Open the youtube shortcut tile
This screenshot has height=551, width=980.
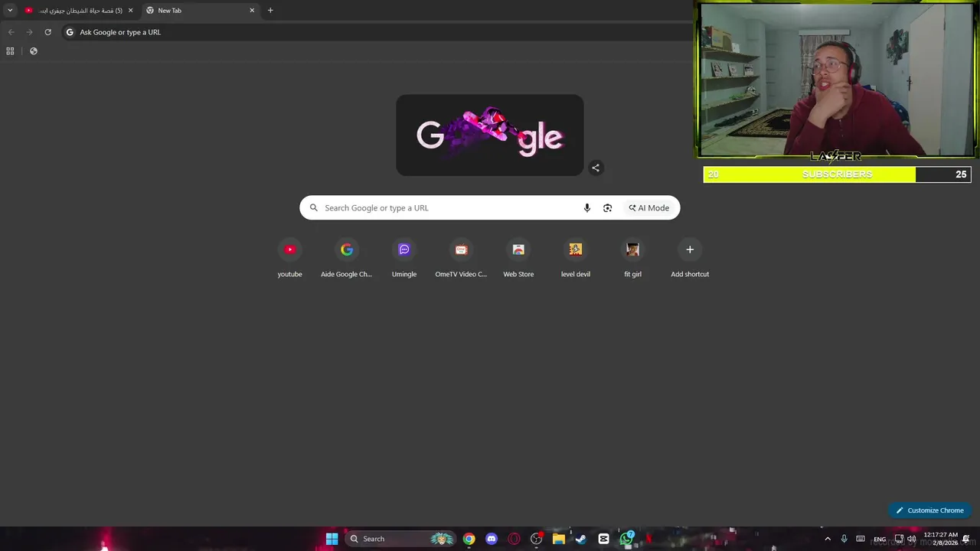click(x=289, y=259)
